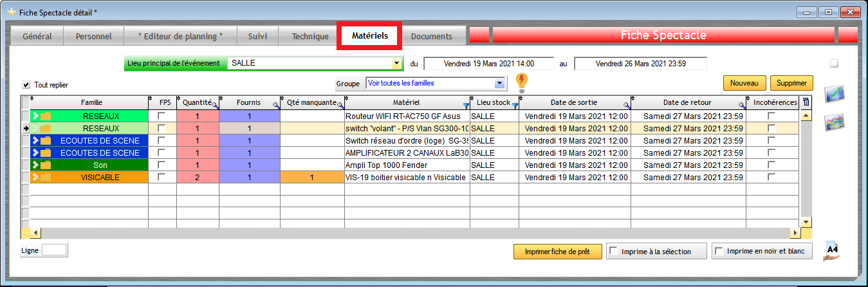Click the VISICABLE quantity cell showing 2

click(198, 177)
